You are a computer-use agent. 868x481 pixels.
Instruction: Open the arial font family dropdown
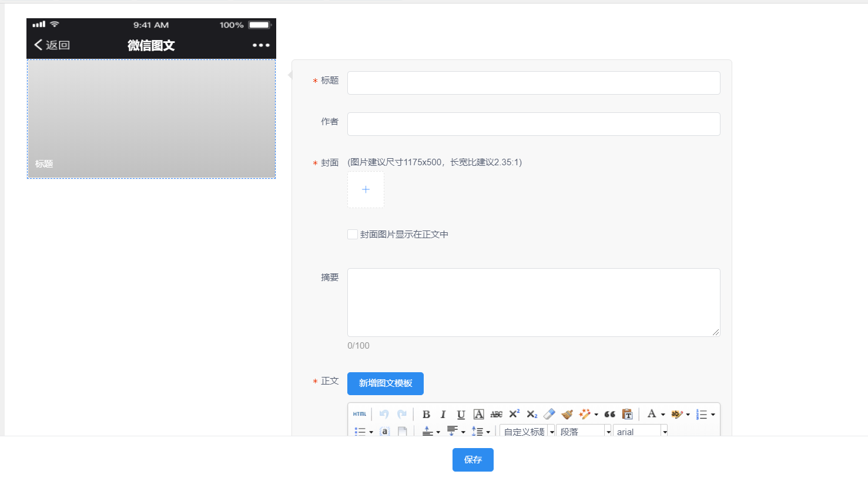click(x=665, y=432)
